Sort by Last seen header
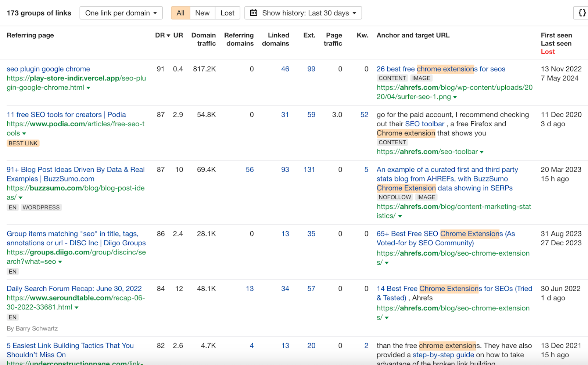This screenshot has width=588, height=365. (x=556, y=43)
